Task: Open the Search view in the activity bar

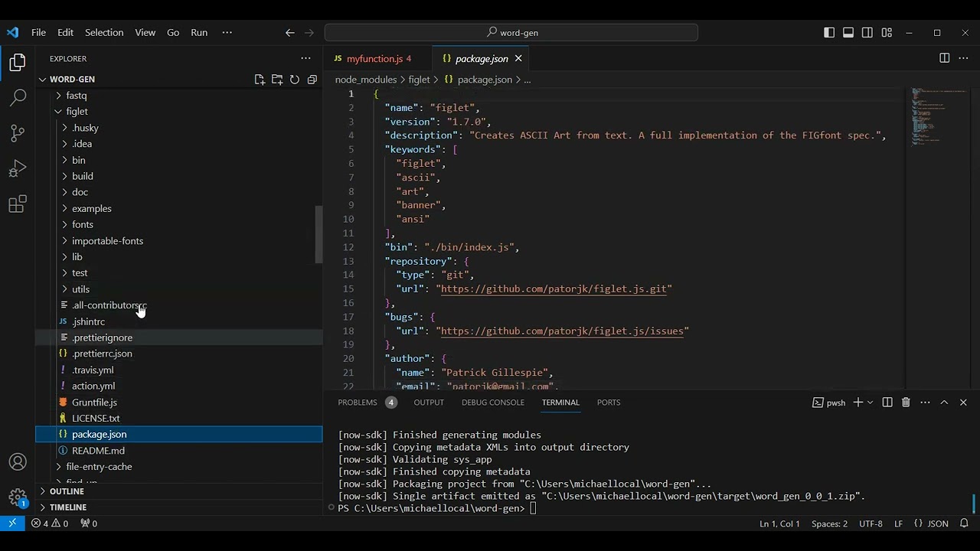Action: [x=17, y=97]
